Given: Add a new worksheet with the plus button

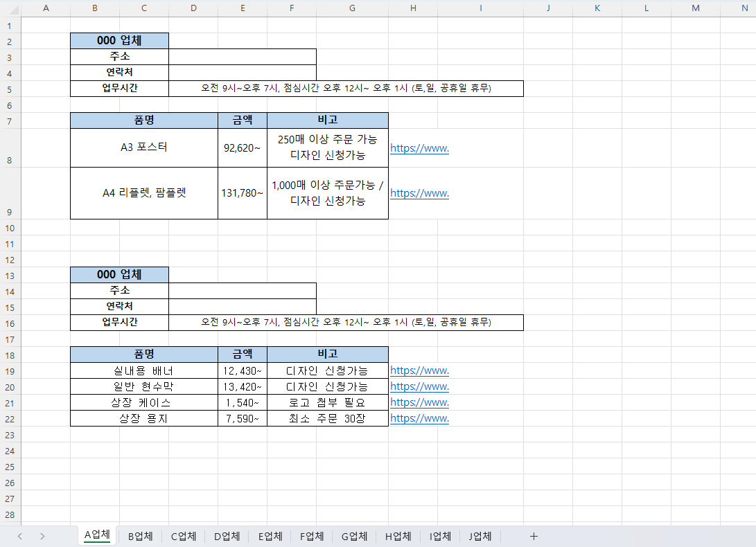Looking at the screenshot, I should click(x=534, y=536).
